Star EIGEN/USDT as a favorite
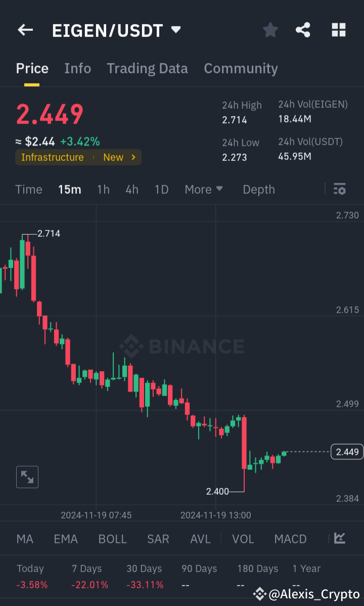 point(270,30)
